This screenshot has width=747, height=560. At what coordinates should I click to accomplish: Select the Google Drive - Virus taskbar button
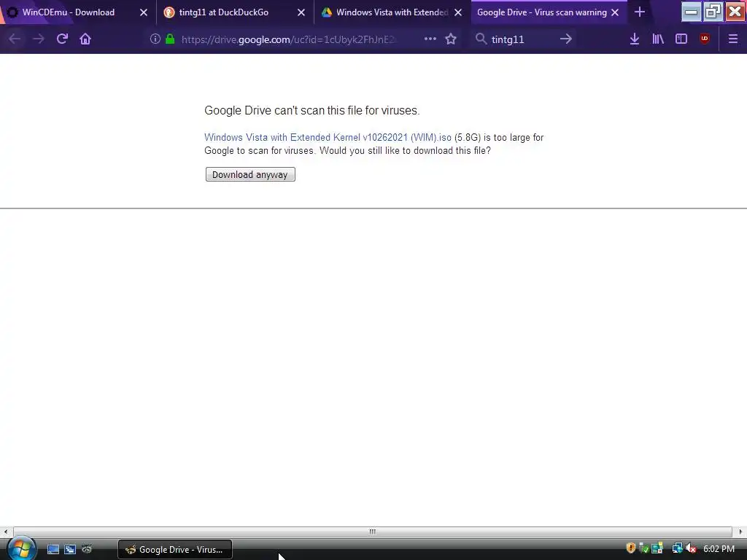[175, 550]
